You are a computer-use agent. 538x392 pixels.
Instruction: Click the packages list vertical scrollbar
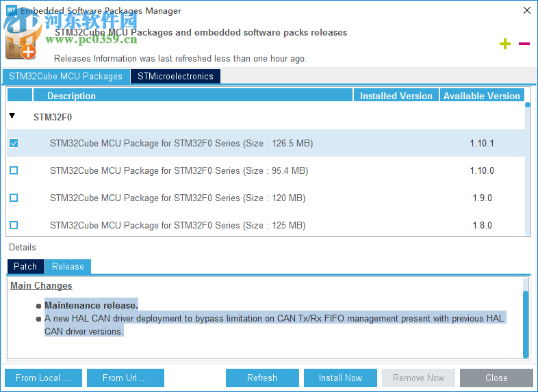528,168
